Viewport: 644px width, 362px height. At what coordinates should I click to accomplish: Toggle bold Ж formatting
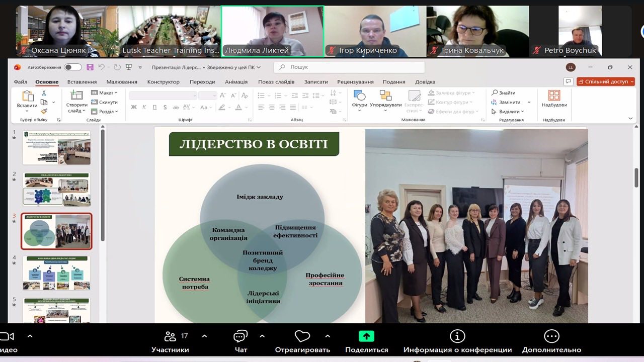click(x=134, y=107)
